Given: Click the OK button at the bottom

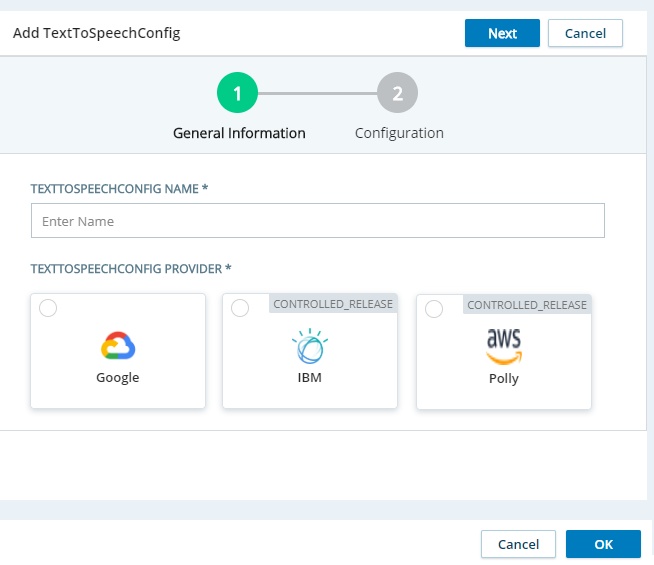Looking at the screenshot, I should click(603, 544).
